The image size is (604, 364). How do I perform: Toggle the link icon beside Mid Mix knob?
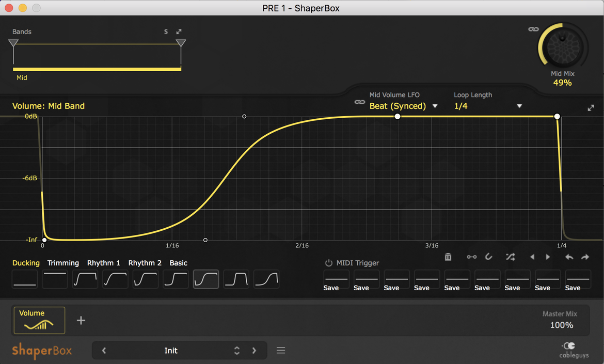click(533, 29)
